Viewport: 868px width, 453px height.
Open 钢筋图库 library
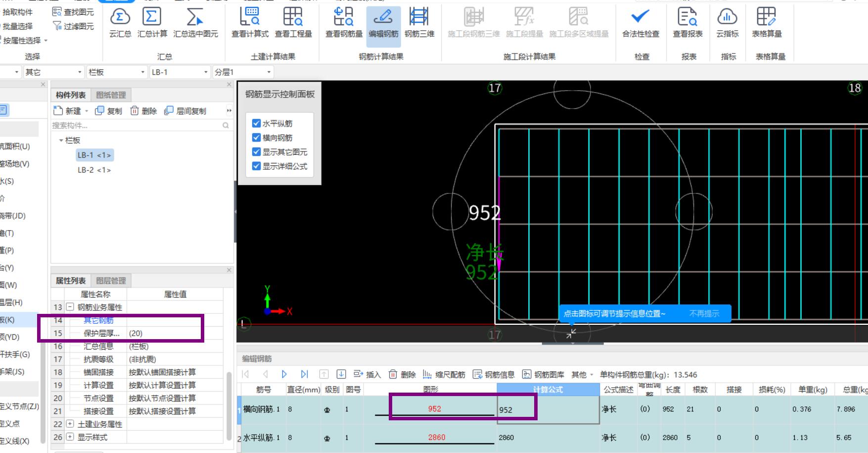[543, 374]
